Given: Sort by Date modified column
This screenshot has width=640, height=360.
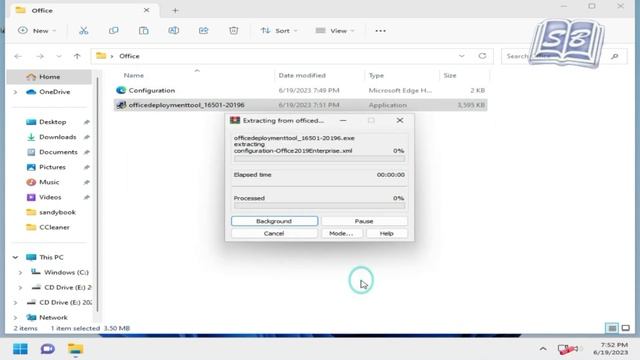Looking at the screenshot, I should [x=302, y=76].
